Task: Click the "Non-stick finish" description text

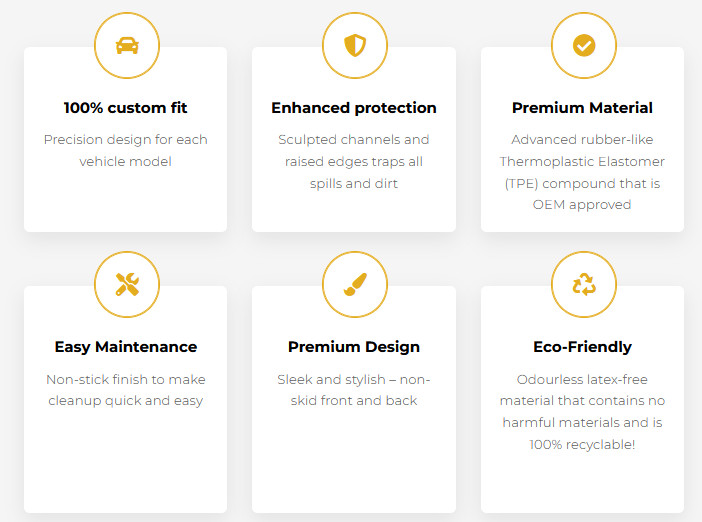Action: (126, 390)
